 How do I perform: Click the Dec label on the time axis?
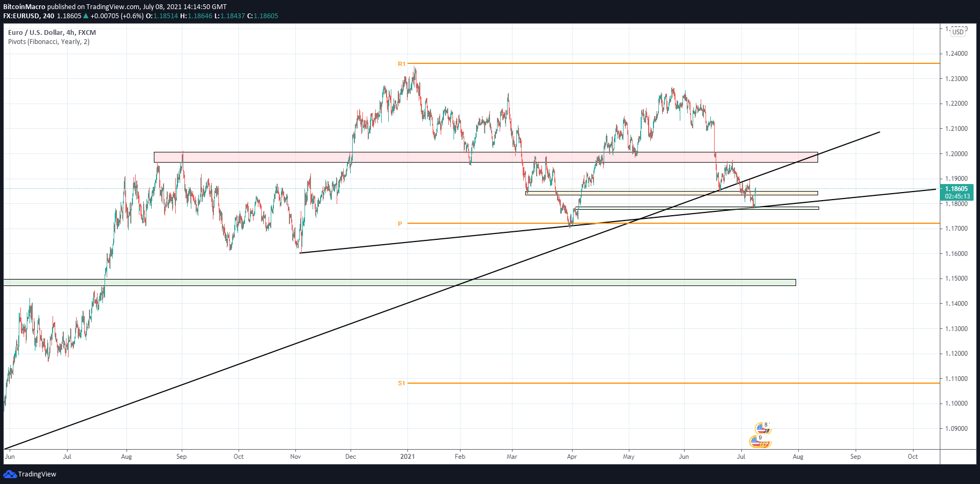point(351,457)
